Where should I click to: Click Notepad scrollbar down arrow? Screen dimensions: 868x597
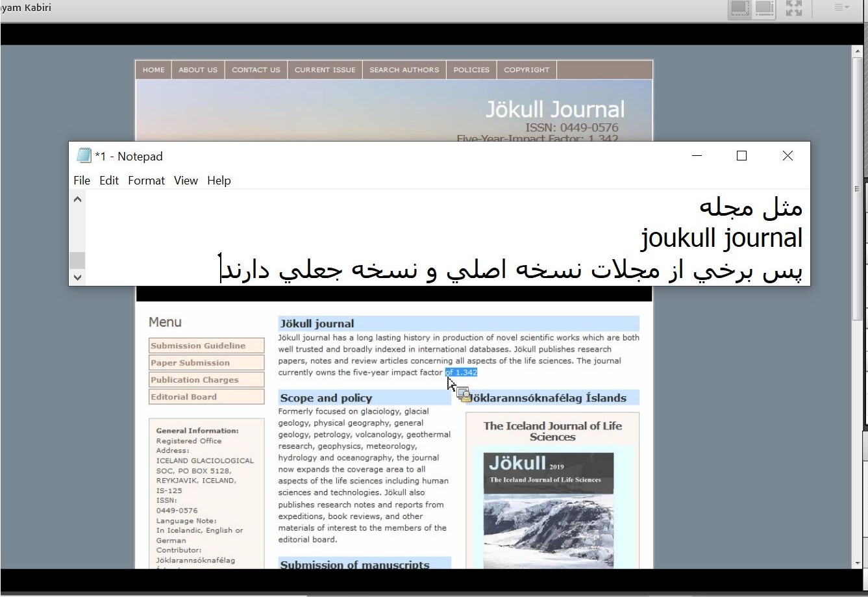pyautogui.click(x=77, y=277)
